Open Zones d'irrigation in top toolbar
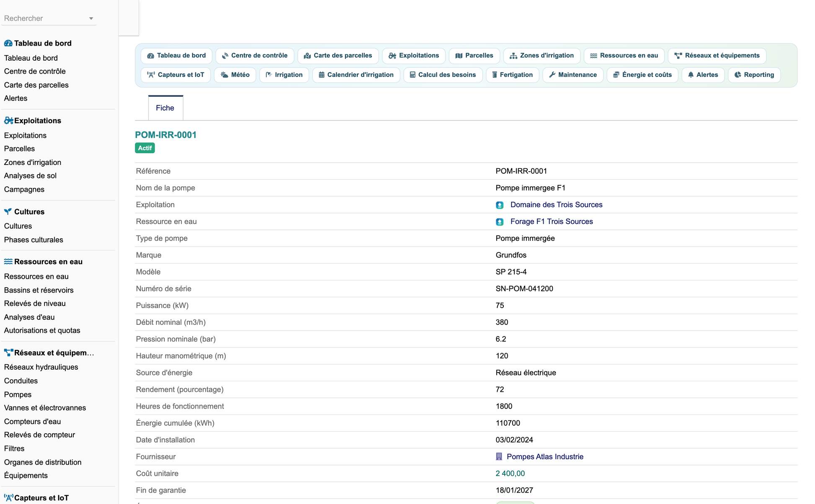815x504 pixels. tap(542, 56)
